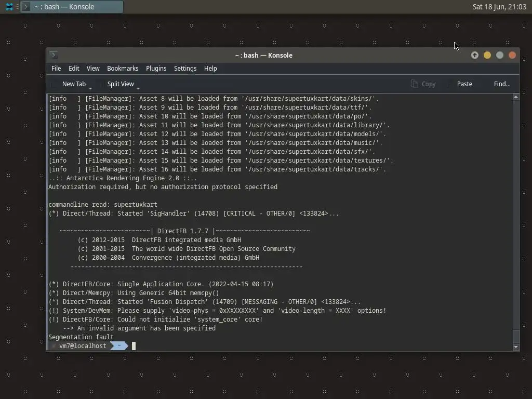
Task: Close Konsole with the red title bar button
Action: pyautogui.click(x=512, y=55)
